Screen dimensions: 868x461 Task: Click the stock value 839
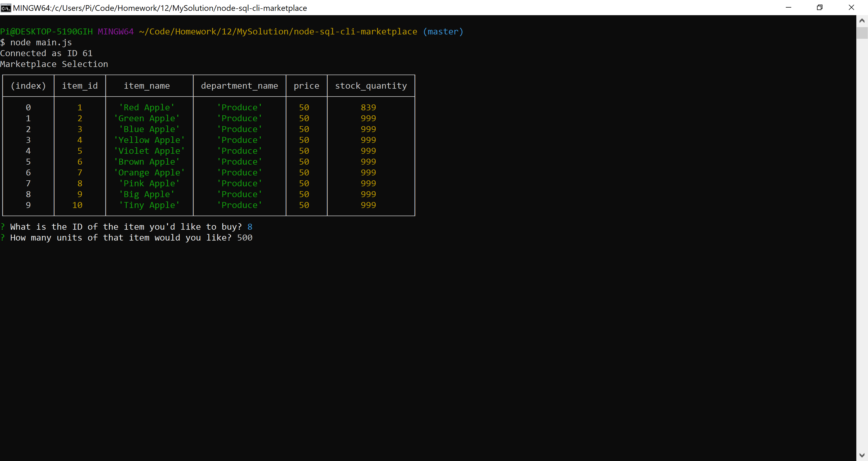(368, 107)
